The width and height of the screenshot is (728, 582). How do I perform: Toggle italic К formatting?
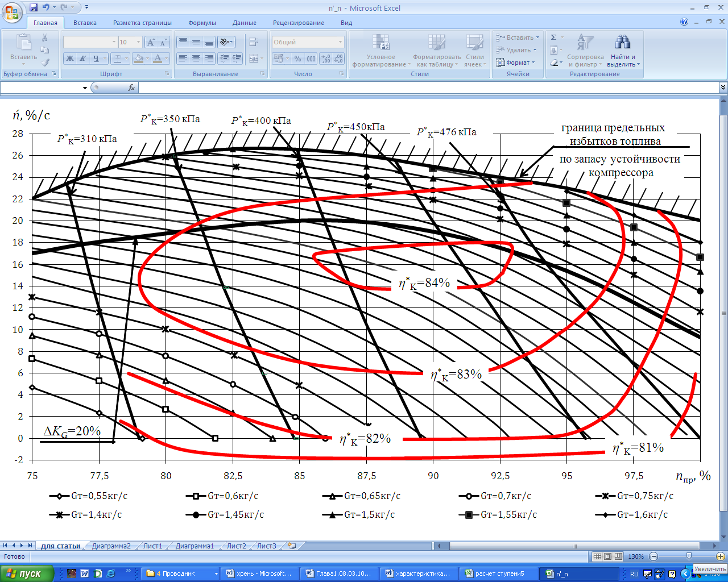(x=83, y=59)
